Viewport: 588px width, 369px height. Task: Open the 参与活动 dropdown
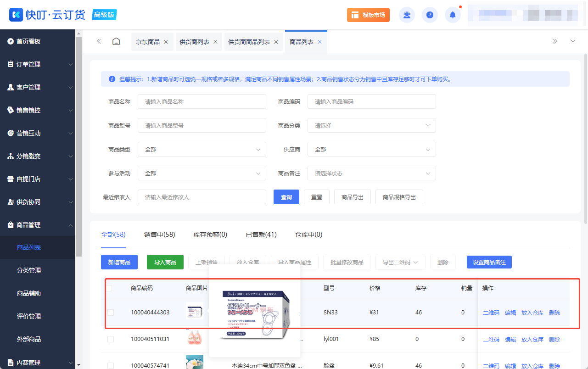click(202, 173)
